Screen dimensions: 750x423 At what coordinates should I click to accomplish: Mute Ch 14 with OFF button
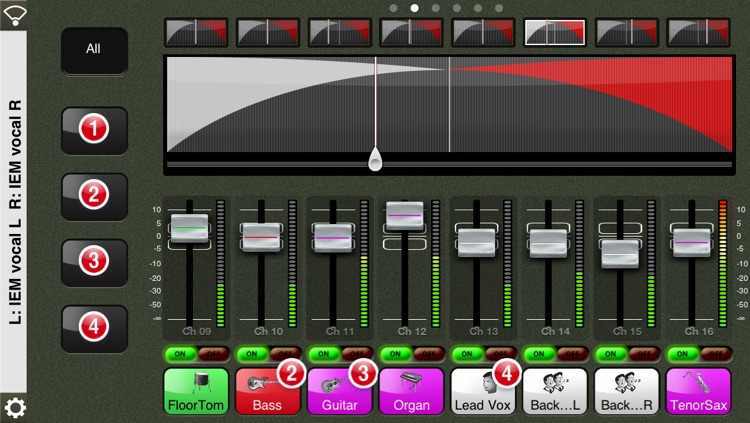[x=572, y=354]
